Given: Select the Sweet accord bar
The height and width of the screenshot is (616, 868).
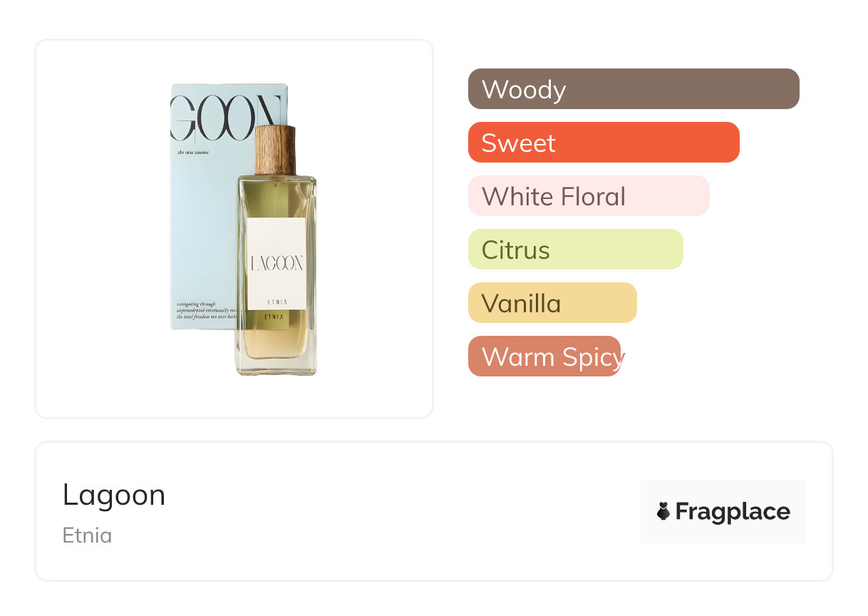Looking at the screenshot, I should [x=603, y=143].
